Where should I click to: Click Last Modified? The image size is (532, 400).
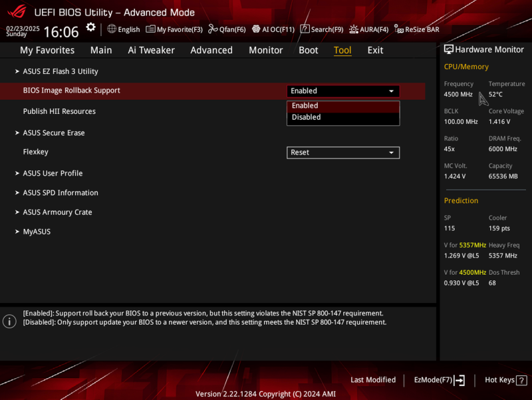373,380
